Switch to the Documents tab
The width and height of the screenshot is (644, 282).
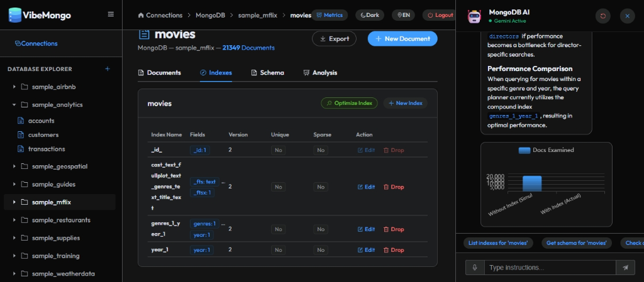(159, 73)
